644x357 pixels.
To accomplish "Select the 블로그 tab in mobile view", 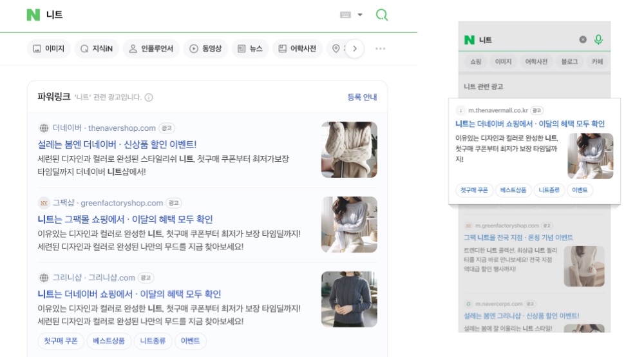I will 569,62.
